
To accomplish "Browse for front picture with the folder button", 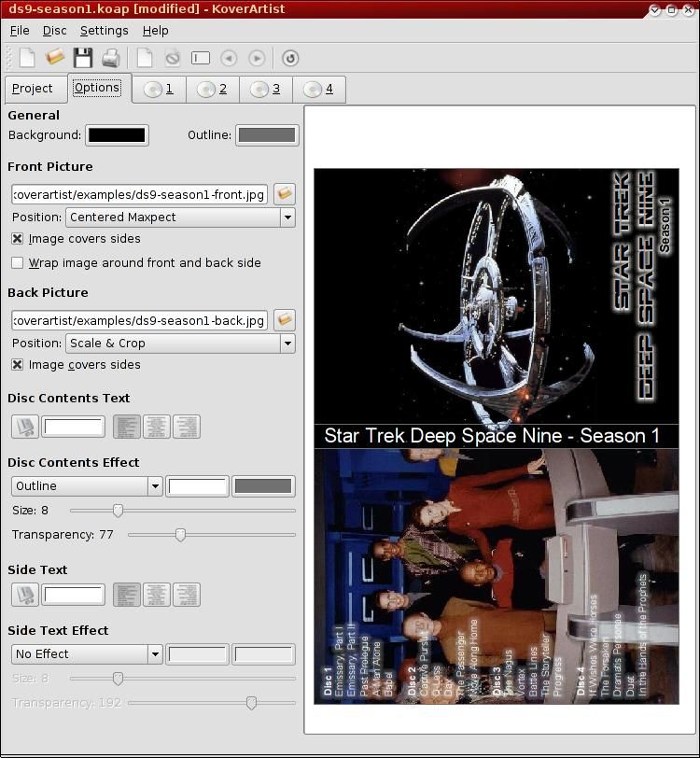I will [x=285, y=194].
